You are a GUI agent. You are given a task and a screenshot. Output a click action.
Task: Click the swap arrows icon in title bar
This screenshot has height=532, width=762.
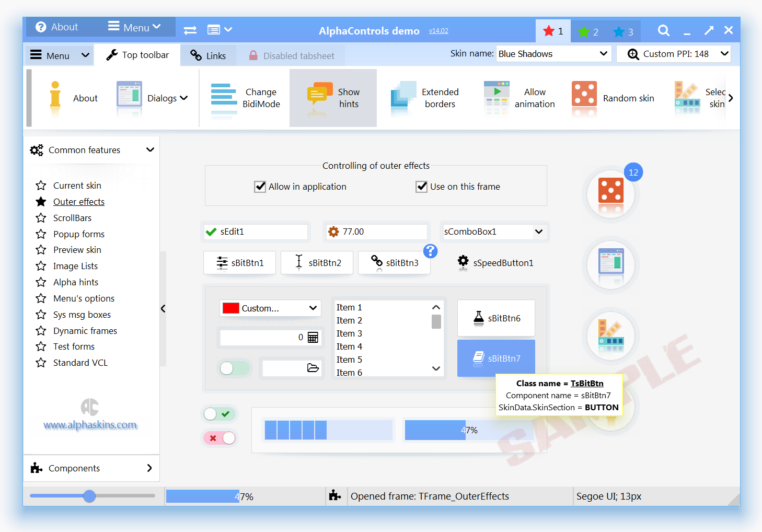pos(190,30)
